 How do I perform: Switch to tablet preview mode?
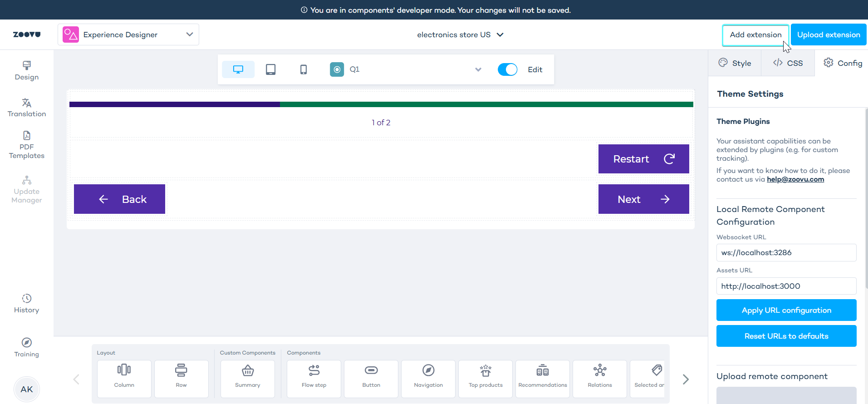(x=271, y=69)
